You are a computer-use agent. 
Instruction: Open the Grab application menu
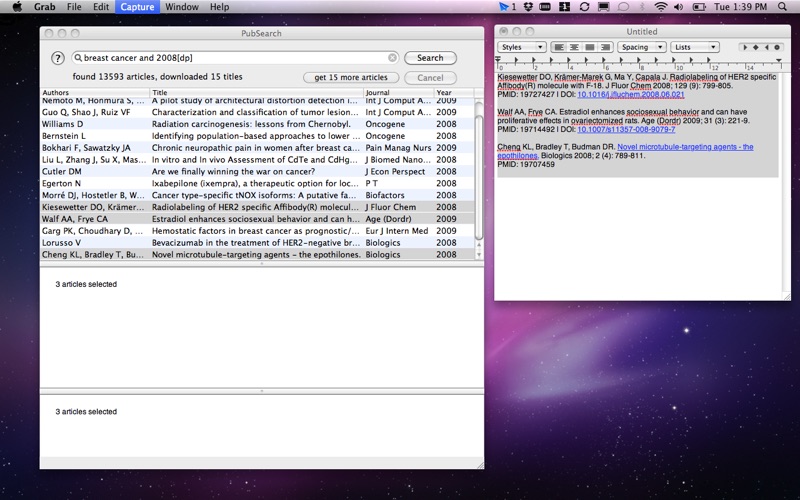tap(44, 7)
